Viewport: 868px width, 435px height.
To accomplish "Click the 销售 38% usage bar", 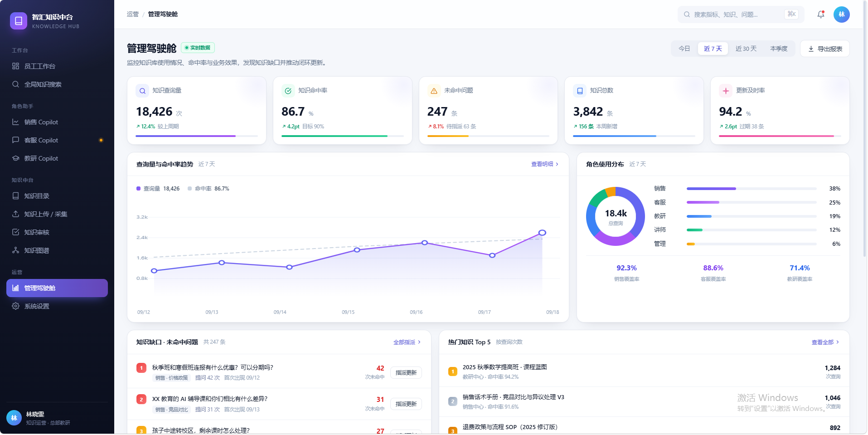I will tap(752, 189).
